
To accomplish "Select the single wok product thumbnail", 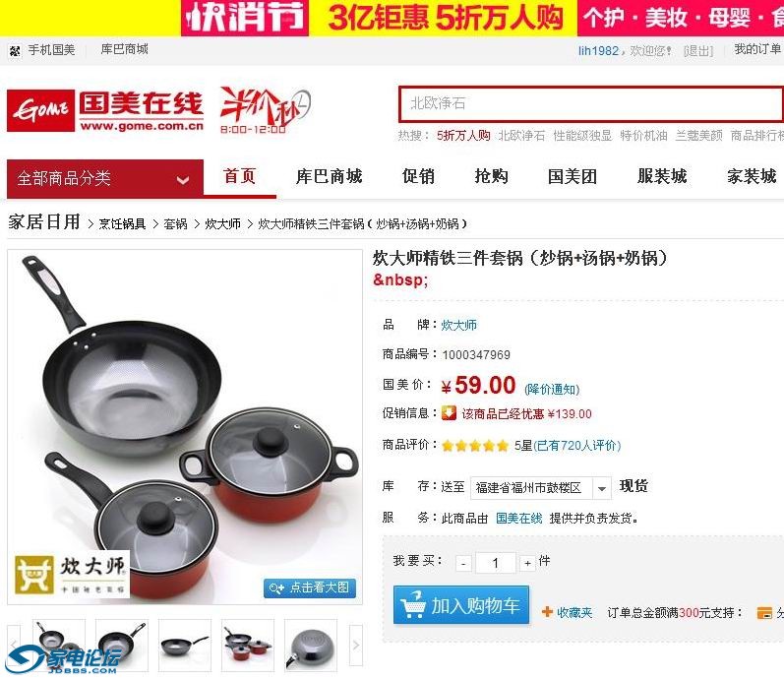I will click(x=185, y=645).
